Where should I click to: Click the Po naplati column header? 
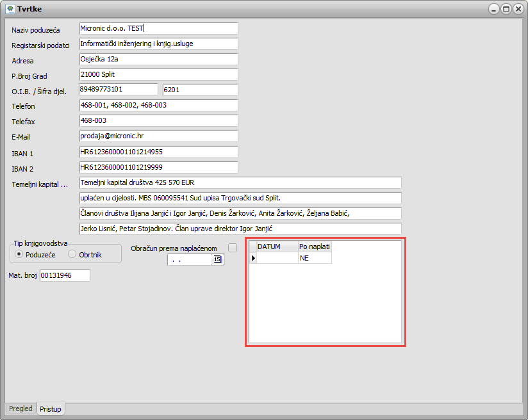(315, 246)
